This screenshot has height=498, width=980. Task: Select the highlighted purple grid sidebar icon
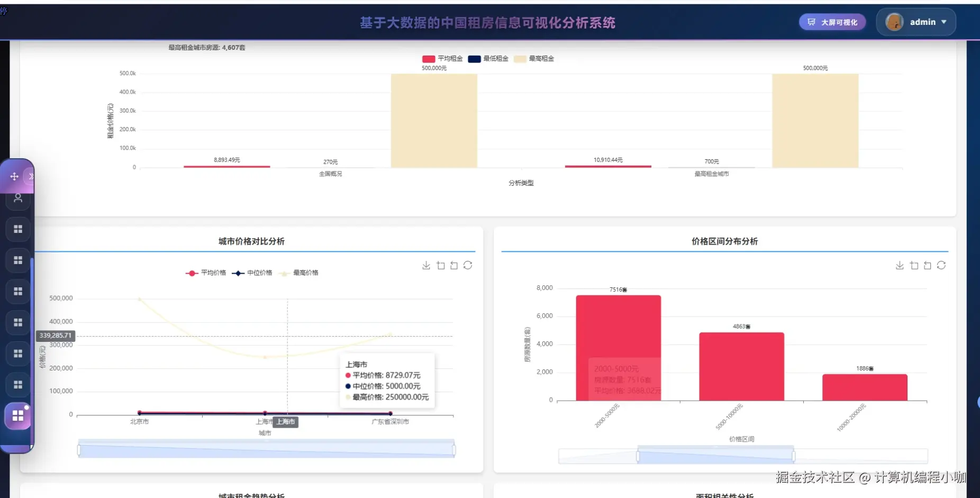[18, 416]
